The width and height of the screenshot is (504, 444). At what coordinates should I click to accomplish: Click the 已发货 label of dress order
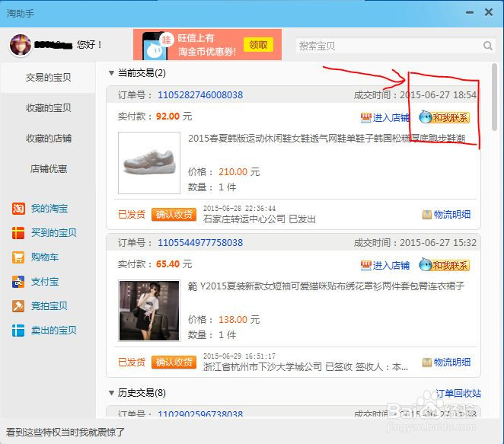click(x=132, y=363)
